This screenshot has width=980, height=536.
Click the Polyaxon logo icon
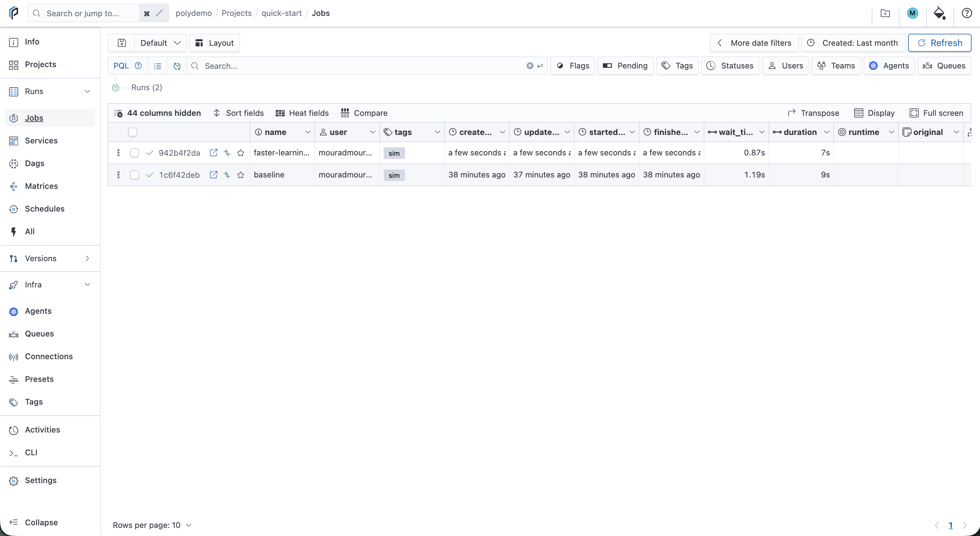pos(14,13)
